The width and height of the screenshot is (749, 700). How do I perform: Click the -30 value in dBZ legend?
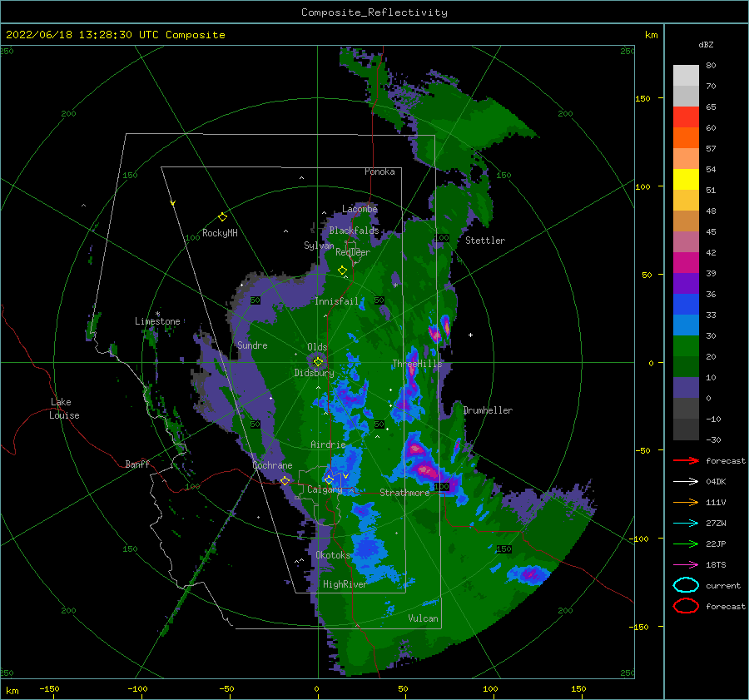713,439
